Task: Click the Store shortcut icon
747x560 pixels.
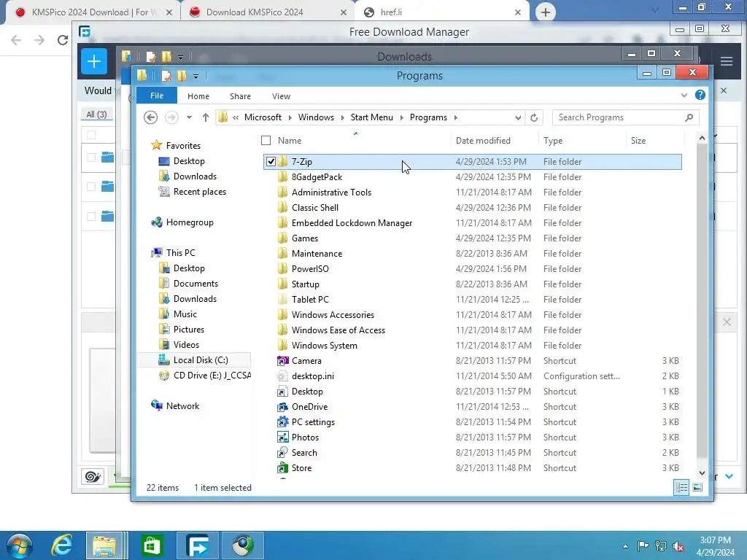Action: pyautogui.click(x=282, y=467)
